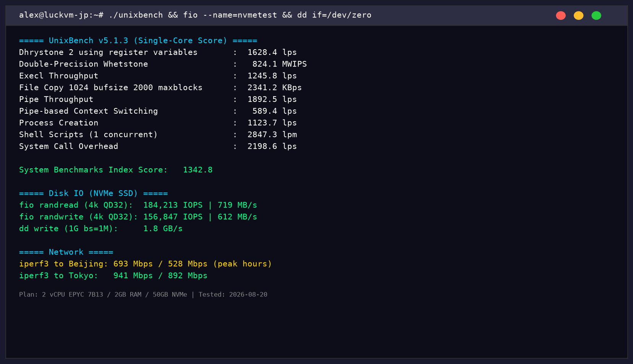The image size is (633, 364).
Task: Click the Tested: 2026-08-20 date
Action: point(233,295)
